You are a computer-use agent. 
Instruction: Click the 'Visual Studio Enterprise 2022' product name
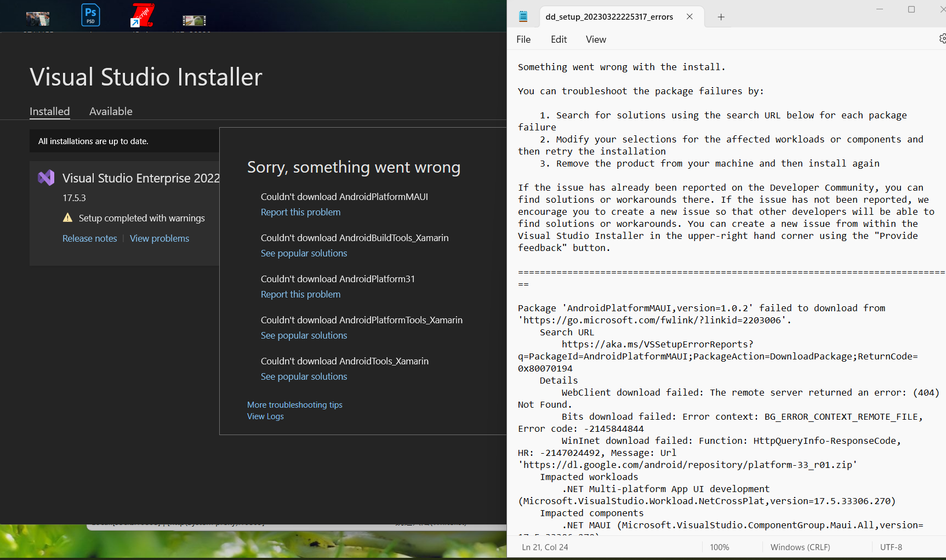point(141,178)
